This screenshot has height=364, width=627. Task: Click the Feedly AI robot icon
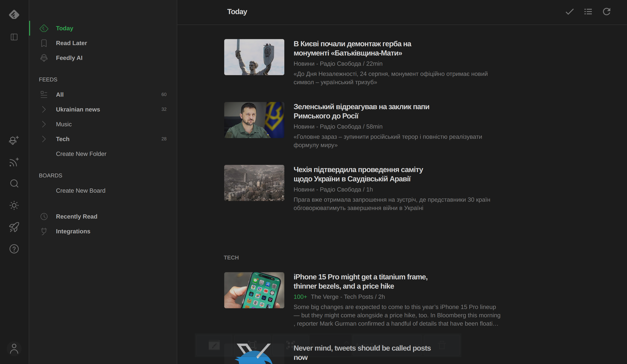coord(44,58)
